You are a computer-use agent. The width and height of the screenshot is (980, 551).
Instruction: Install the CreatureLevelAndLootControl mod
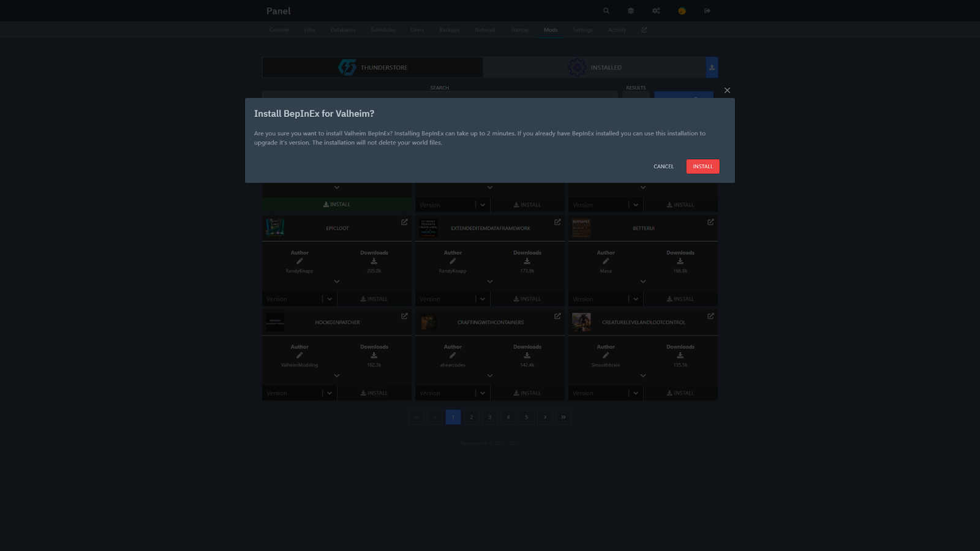pos(680,393)
